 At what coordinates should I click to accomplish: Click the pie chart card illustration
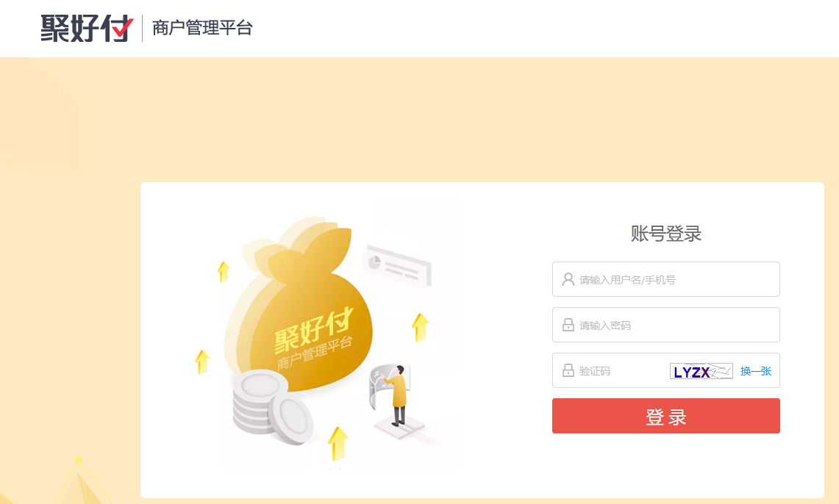[397, 265]
